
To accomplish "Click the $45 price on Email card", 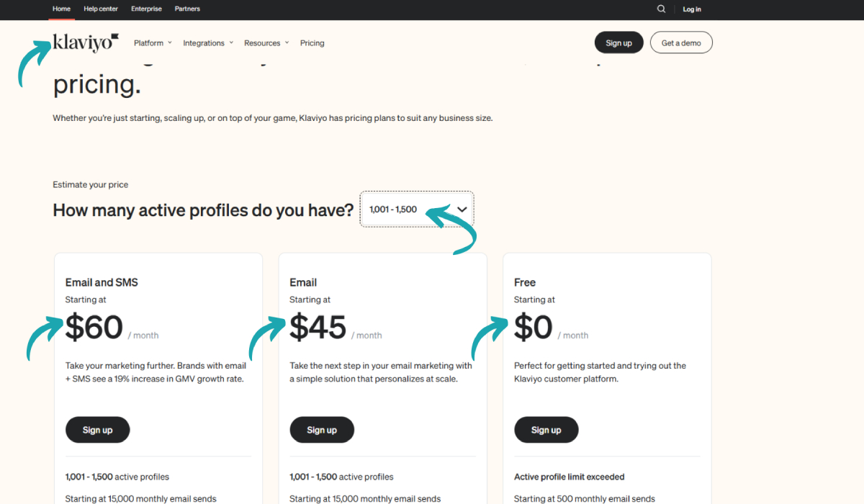I will click(x=318, y=328).
